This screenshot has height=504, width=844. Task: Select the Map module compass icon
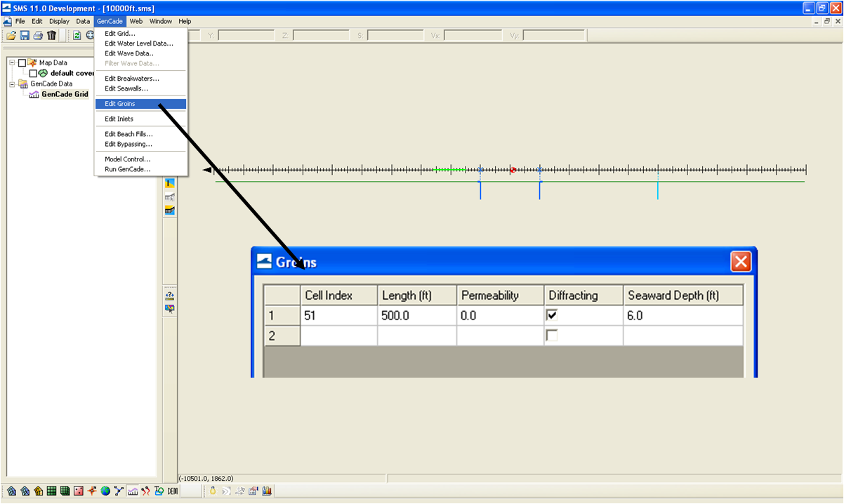point(92,491)
